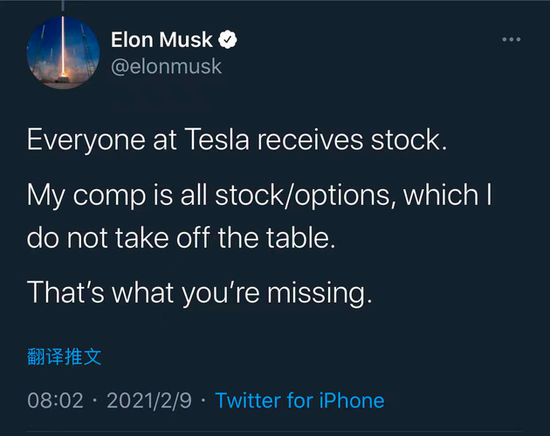Select the line starting "My comp is all"
Viewport: 550px width, 436px height.
click(x=260, y=195)
